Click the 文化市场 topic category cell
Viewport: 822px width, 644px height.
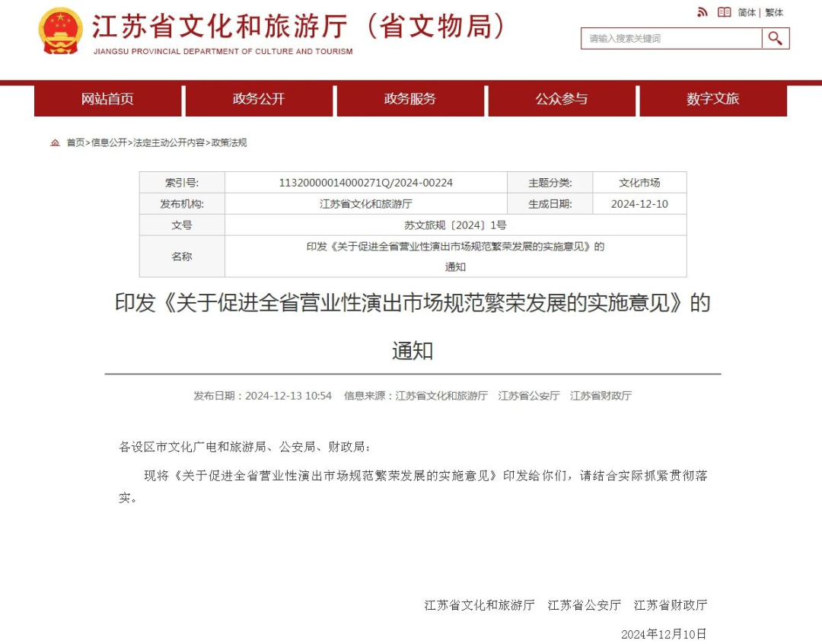tap(639, 182)
